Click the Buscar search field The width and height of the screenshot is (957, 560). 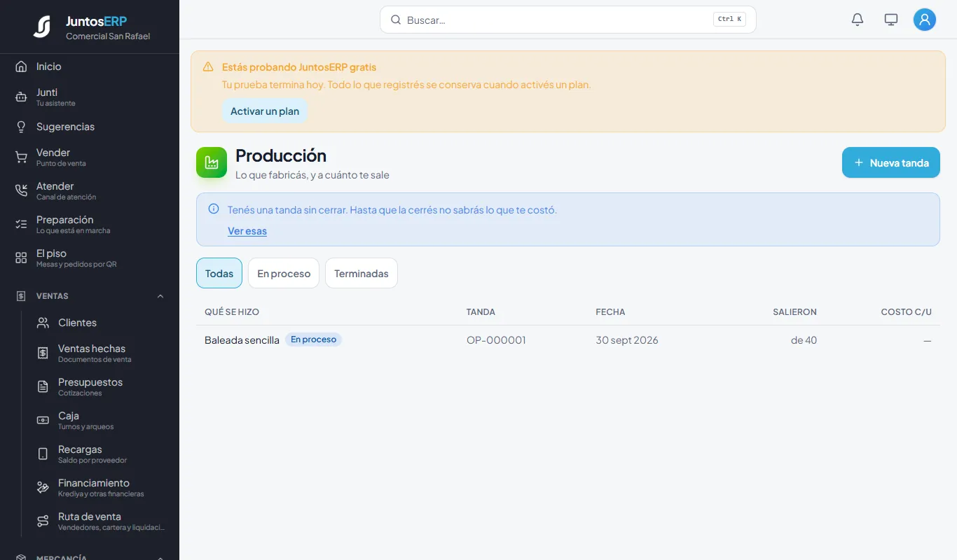[568, 20]
